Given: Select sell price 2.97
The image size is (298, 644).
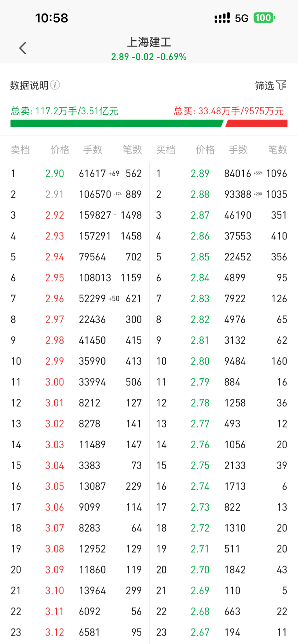Looking at the screenshot, I should [55, 320].
